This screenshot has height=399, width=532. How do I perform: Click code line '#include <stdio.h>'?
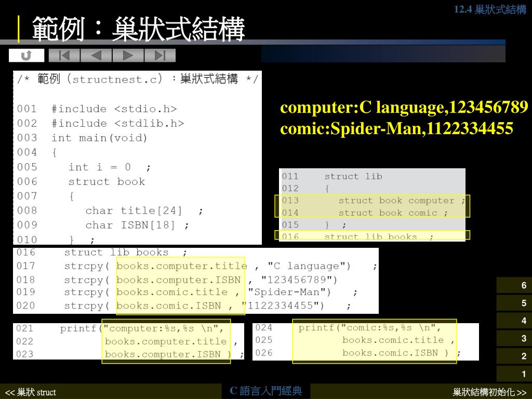[114, 109]
